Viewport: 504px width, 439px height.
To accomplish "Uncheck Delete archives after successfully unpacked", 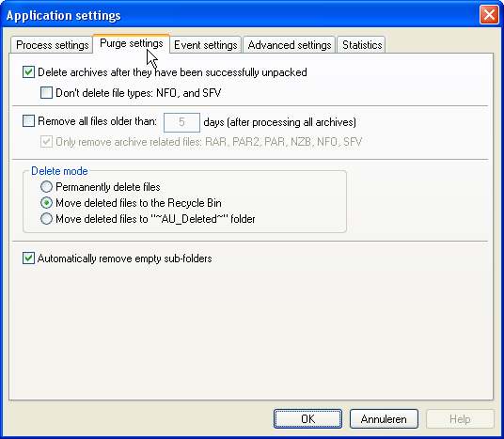I will tap(28, 72).
